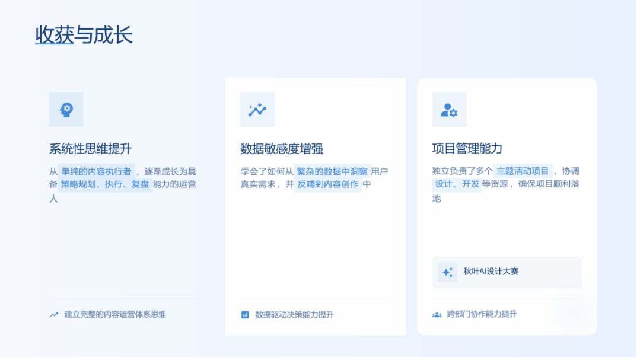Viewport: 640px width, 364px height.
Task: Click the bar chart icon beside 数据驱动决策能力提升
Action: 245,315
